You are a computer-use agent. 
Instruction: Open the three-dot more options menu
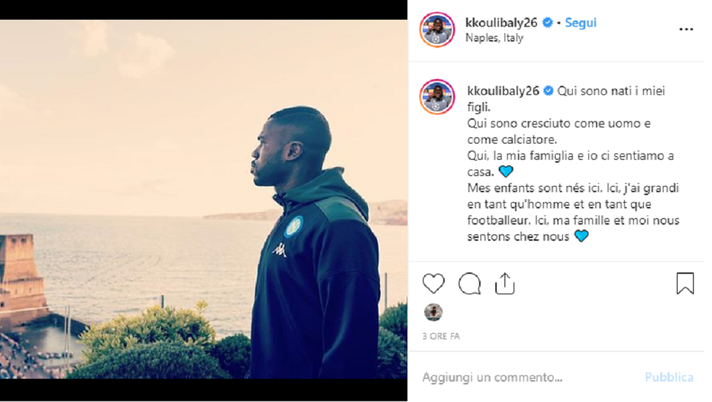[686, 29]
